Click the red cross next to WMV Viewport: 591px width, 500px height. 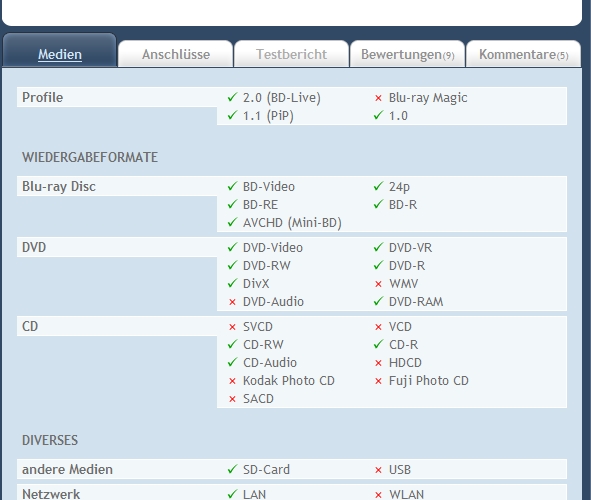tap(378, 284)
